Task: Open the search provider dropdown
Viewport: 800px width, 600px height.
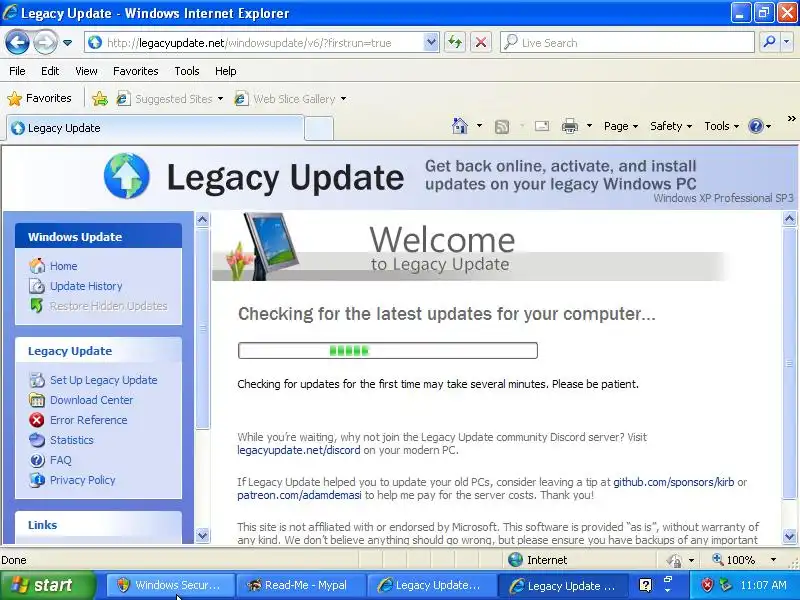Action: coord(787,43)
